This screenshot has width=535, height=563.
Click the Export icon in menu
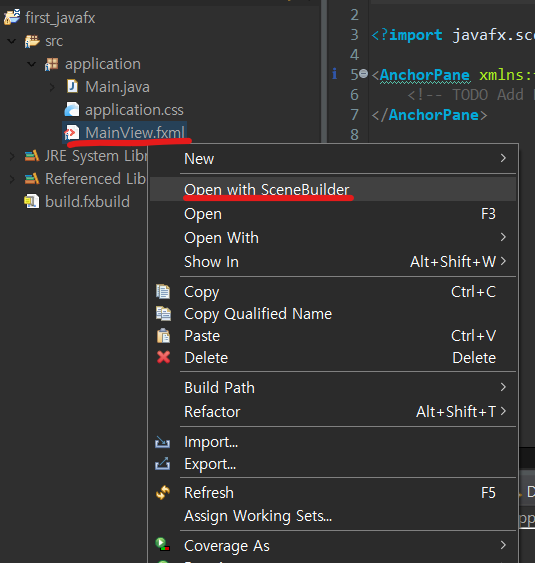point(162,464)
